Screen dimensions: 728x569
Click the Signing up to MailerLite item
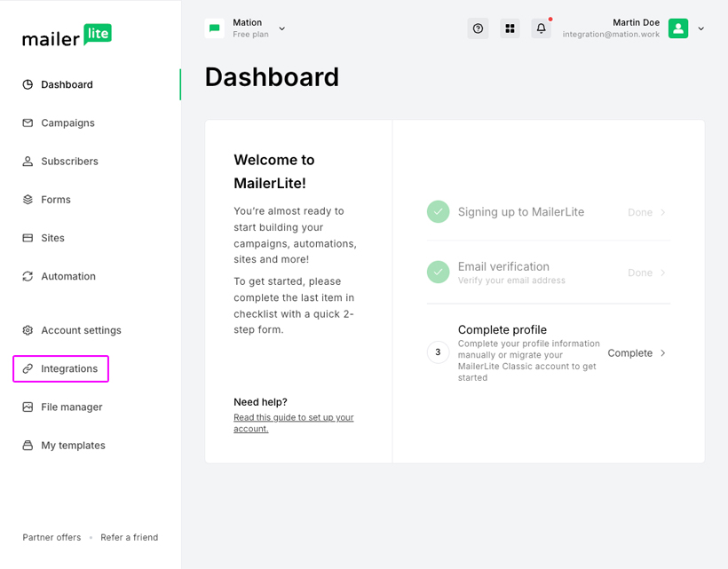pos(521,211)
